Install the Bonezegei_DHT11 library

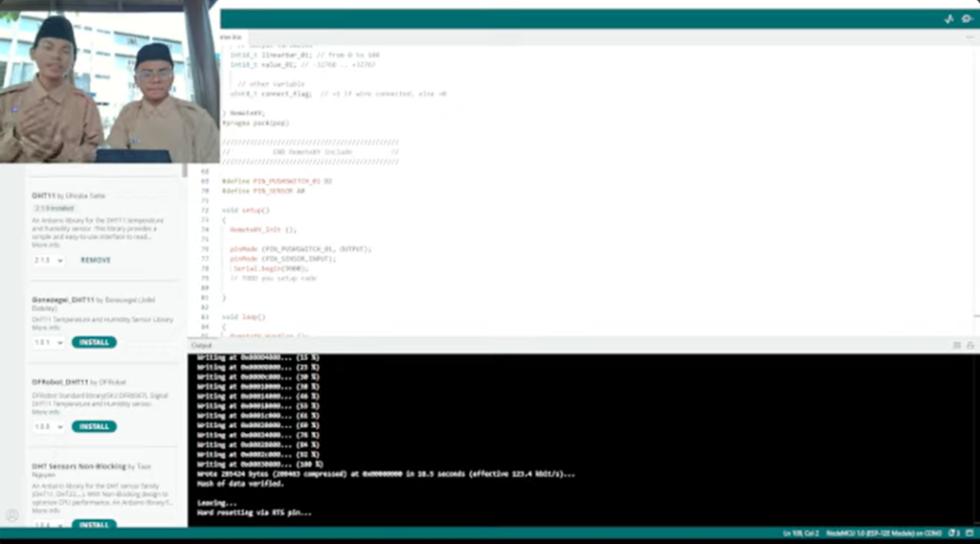[x=94, y=343]
